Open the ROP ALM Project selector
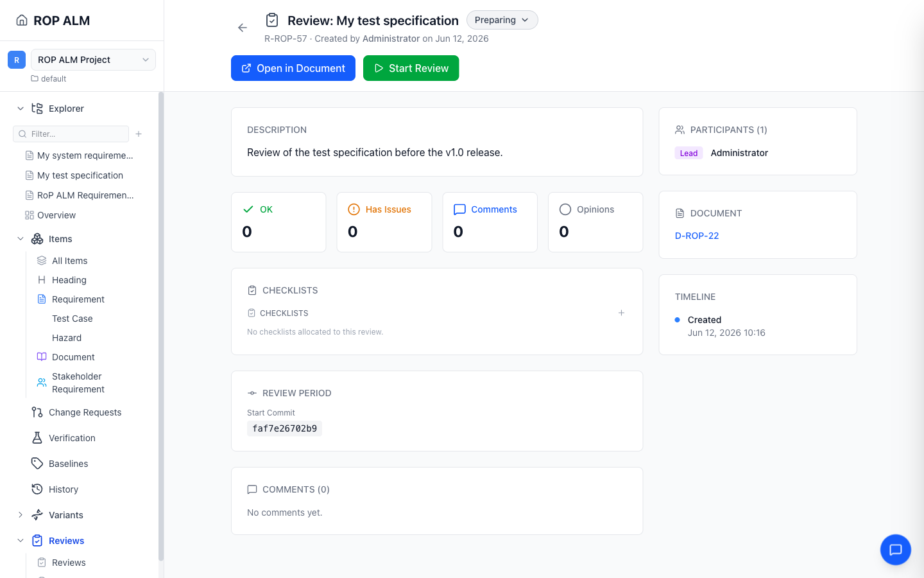 click(93, 60)
